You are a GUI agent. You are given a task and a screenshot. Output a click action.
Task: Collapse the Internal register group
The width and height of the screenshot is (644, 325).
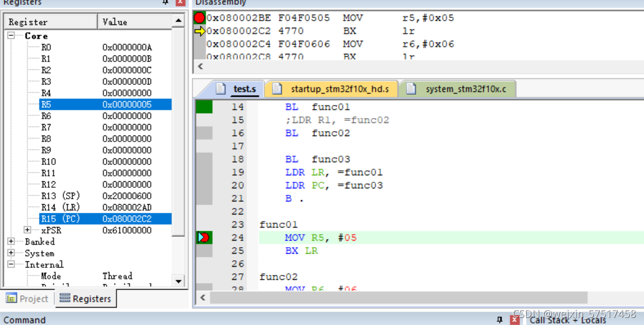(x=11, y=265)
